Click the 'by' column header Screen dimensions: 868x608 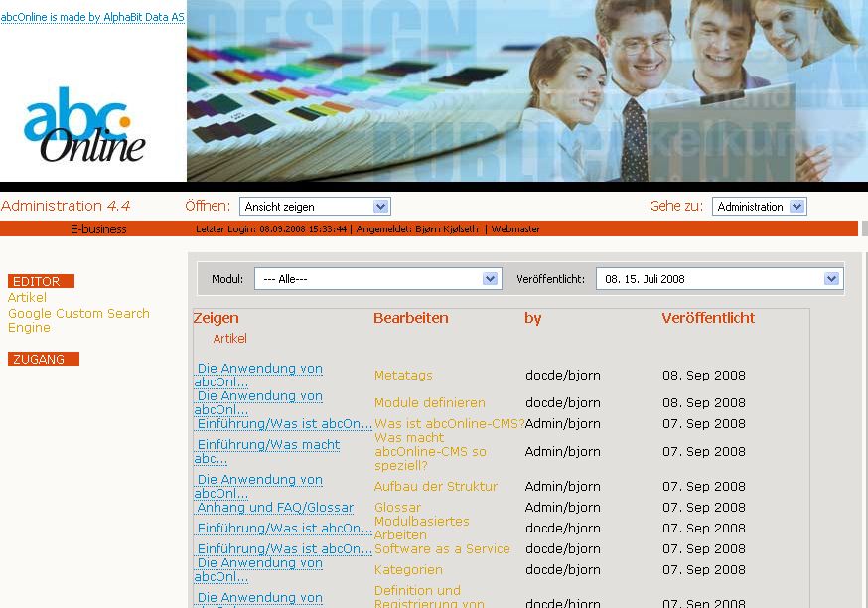533,318
